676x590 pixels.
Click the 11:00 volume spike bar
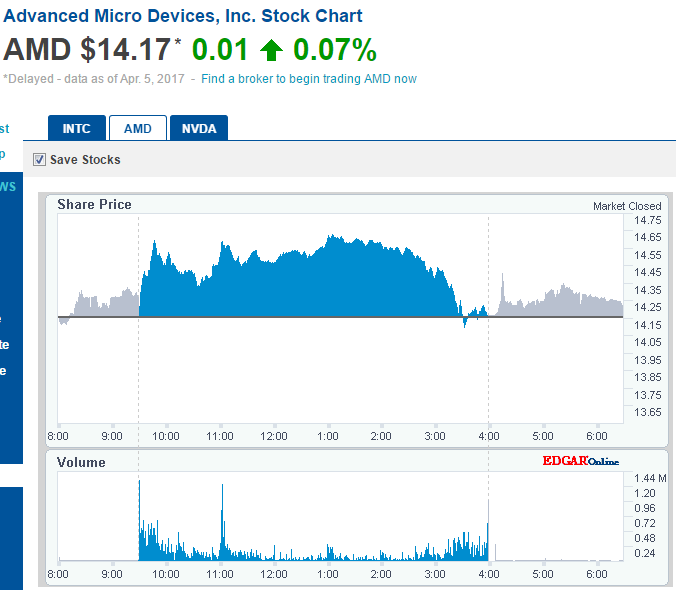pyautogui.click(x=222, y=520)
